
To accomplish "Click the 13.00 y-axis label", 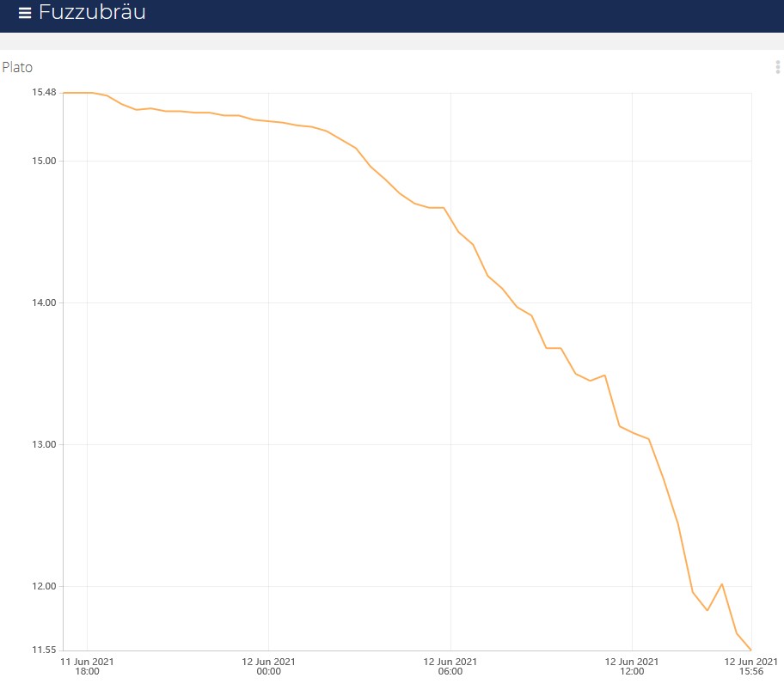I will coord(44,444).
